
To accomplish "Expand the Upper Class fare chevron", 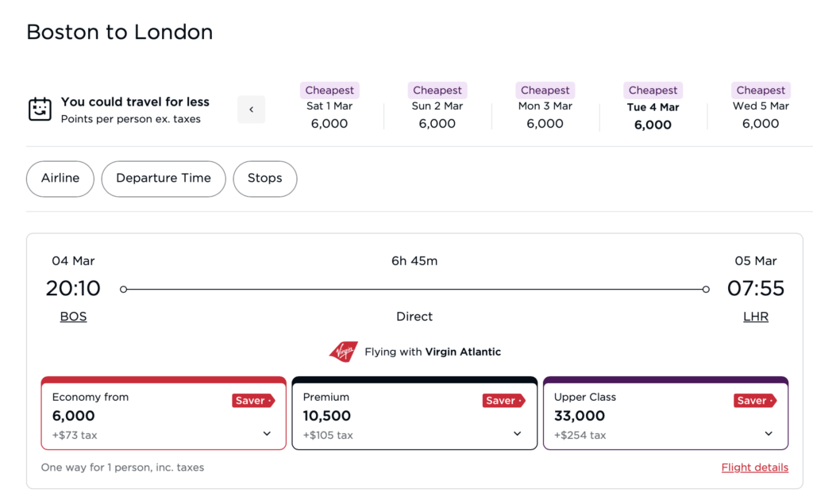I will point(769,434).
